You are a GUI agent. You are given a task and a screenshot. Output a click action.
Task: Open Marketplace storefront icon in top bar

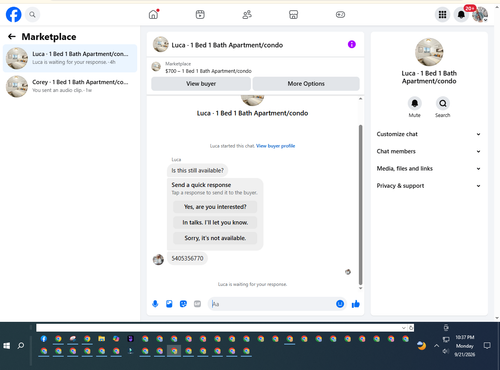[x=293, y=15]
